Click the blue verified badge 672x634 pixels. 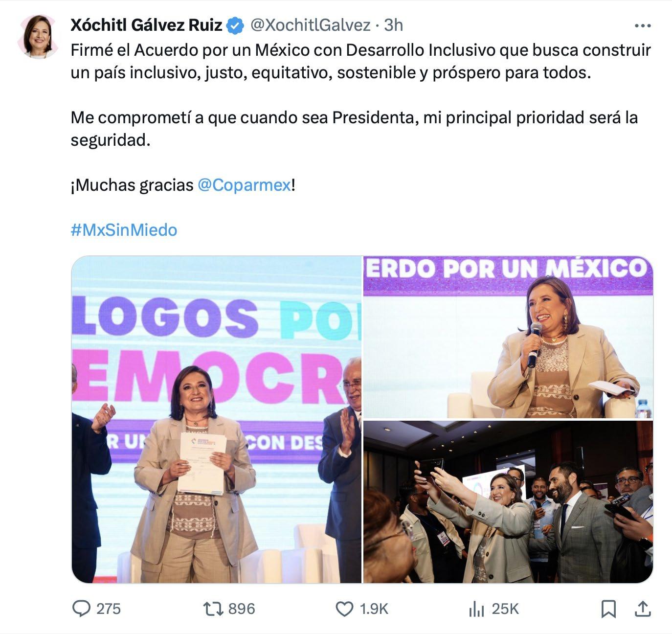tap(236, 25)
